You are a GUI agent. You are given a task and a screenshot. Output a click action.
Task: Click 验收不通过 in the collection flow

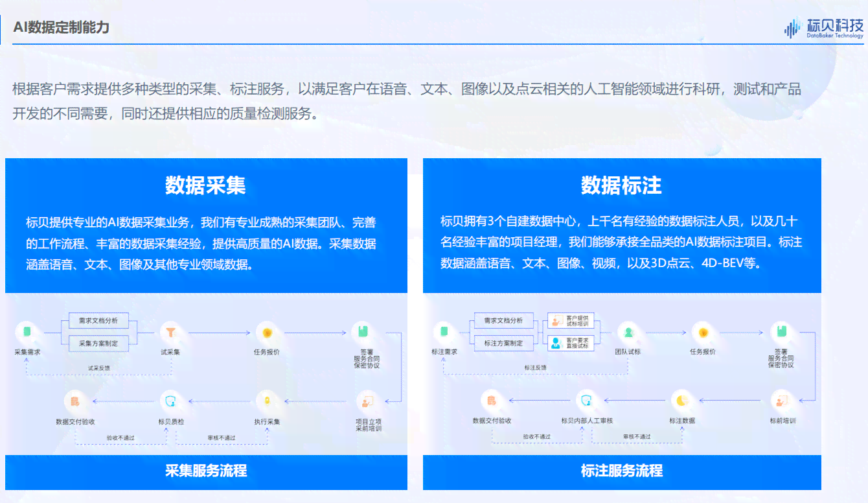(121, 438)
